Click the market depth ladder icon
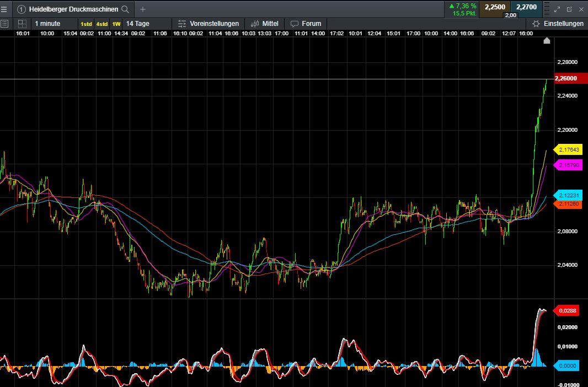Screen dimensions: 588x387 547,9
